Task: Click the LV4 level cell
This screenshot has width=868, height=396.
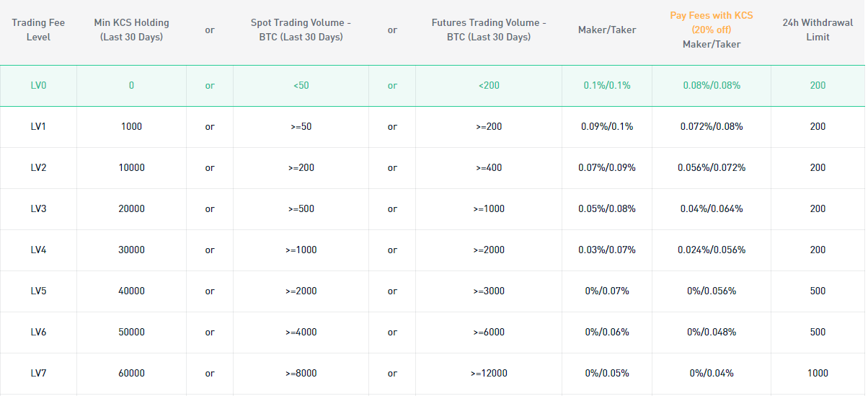Action: [38, 250]
